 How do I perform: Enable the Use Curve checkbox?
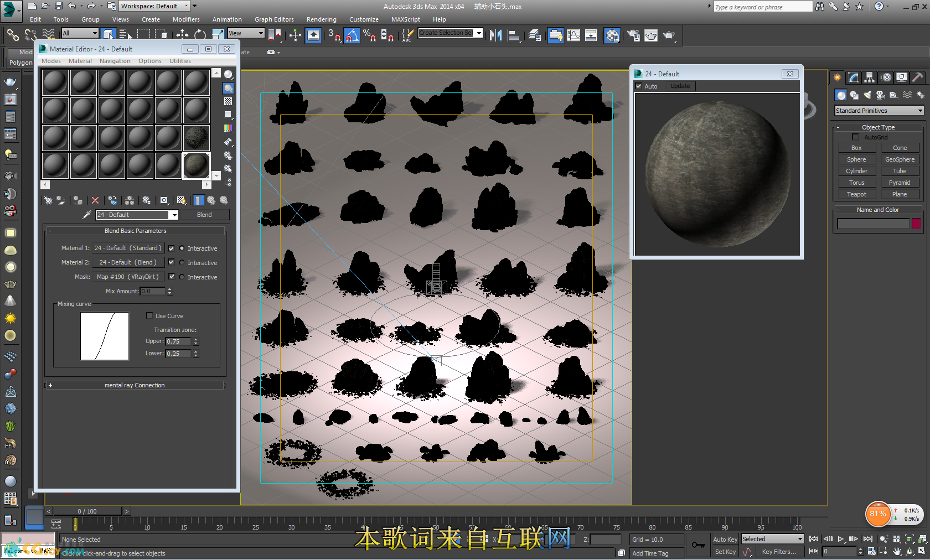click(149, 316)
